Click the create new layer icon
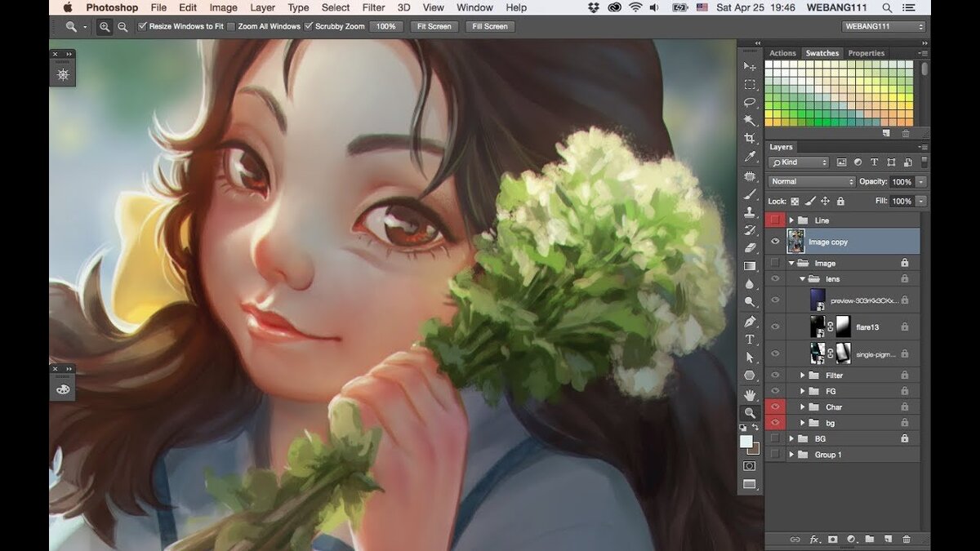Screen dimensions: 980x551 tap(888, 540)
